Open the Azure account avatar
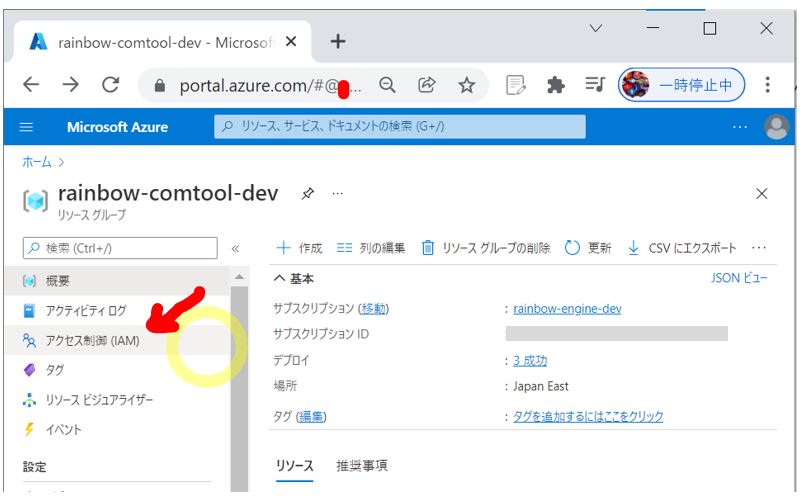Image resolution: width=804 pixels, height=499 pixels. [x=776, y=127]
